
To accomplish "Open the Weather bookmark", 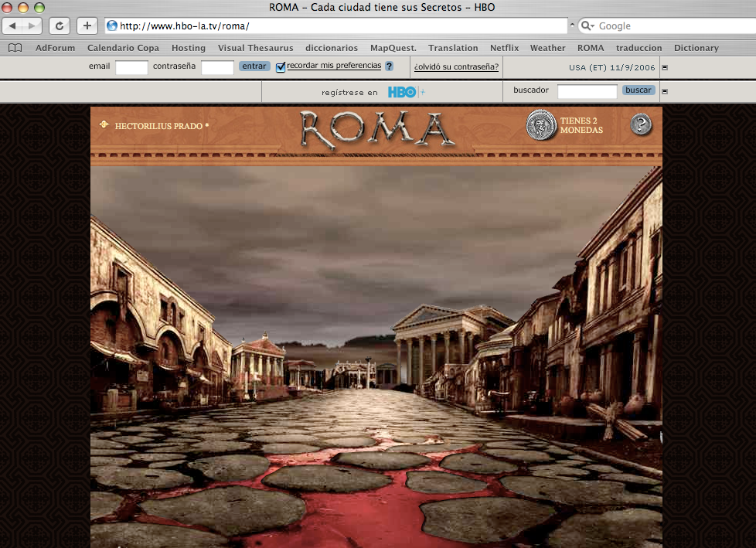I will coord(548,48).
